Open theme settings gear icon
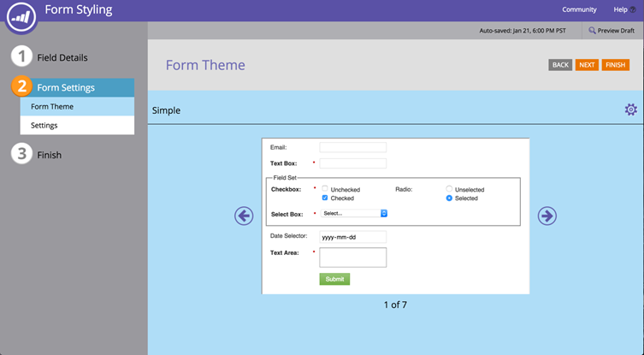 pos(630,109)
